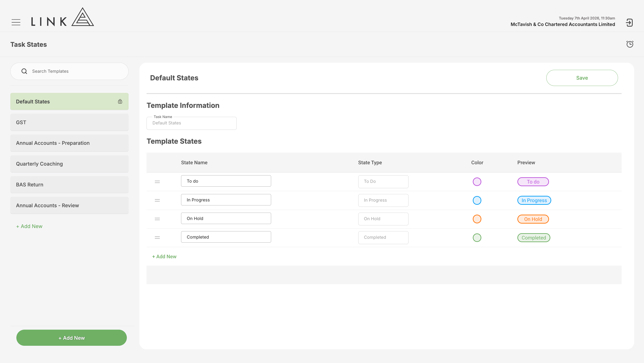Pick the orange On Hold color circle
Screen dimensions: 644x363
pos(477,219)
